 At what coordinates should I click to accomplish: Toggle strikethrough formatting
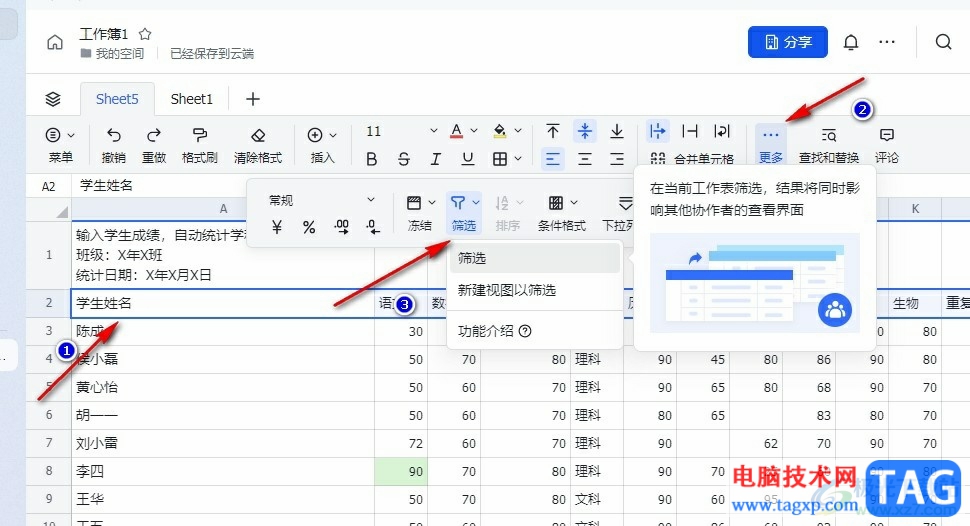404,159
